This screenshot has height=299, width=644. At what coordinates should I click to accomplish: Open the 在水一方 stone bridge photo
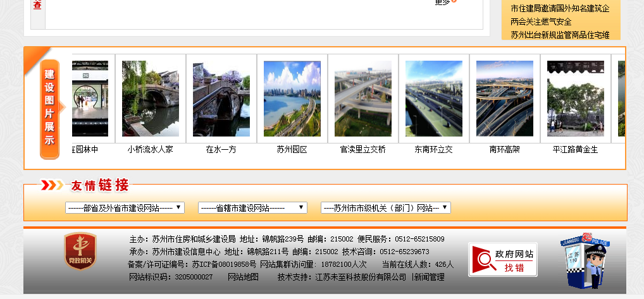click(x=221, y=99)
